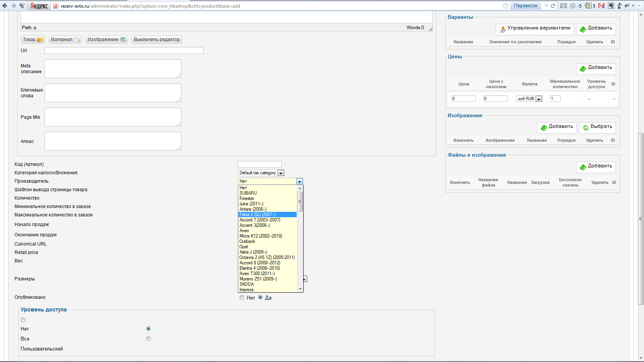
Task: Click the Yandex logo button
Action: tap(39, 6)
